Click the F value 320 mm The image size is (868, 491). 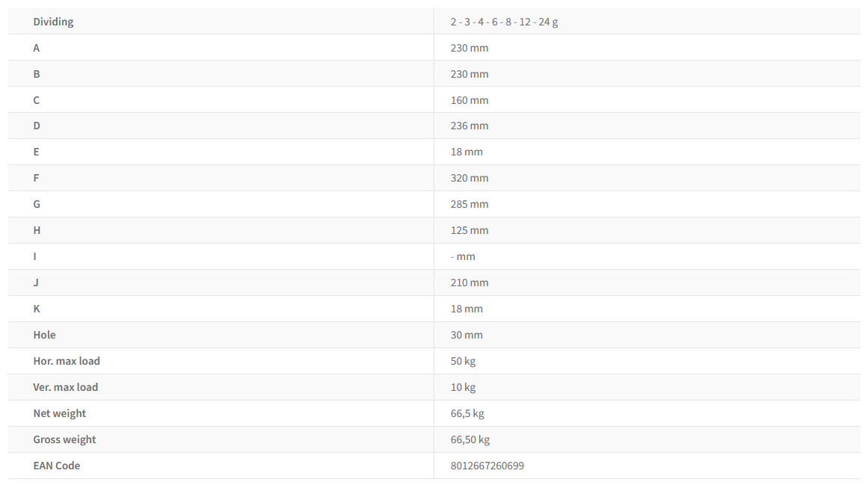pos(470,178)
